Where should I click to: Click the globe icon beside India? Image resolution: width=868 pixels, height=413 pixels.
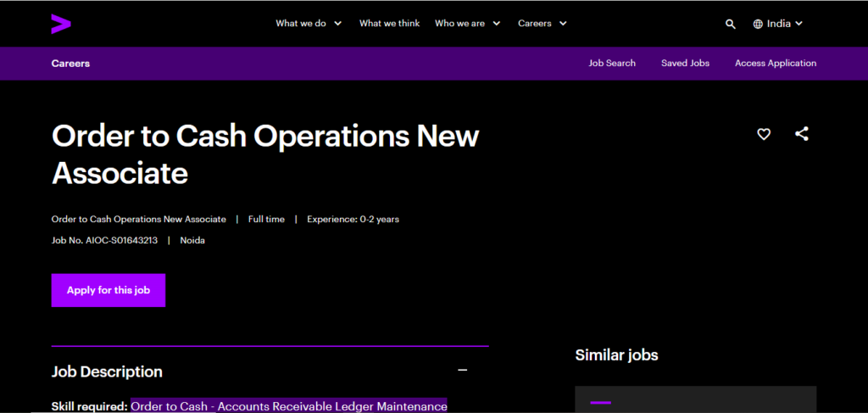[x=758, y=24]
